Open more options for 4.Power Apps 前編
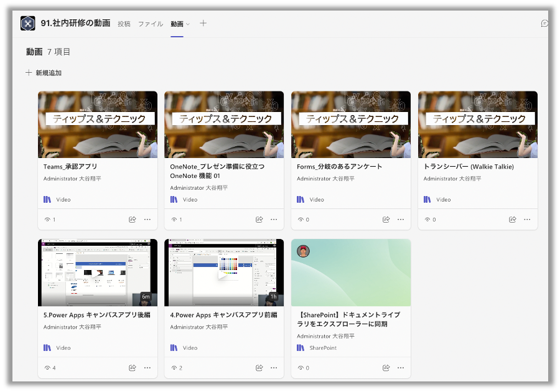The image size is (560, 392). pyautogui.click(x=274, y=368)
